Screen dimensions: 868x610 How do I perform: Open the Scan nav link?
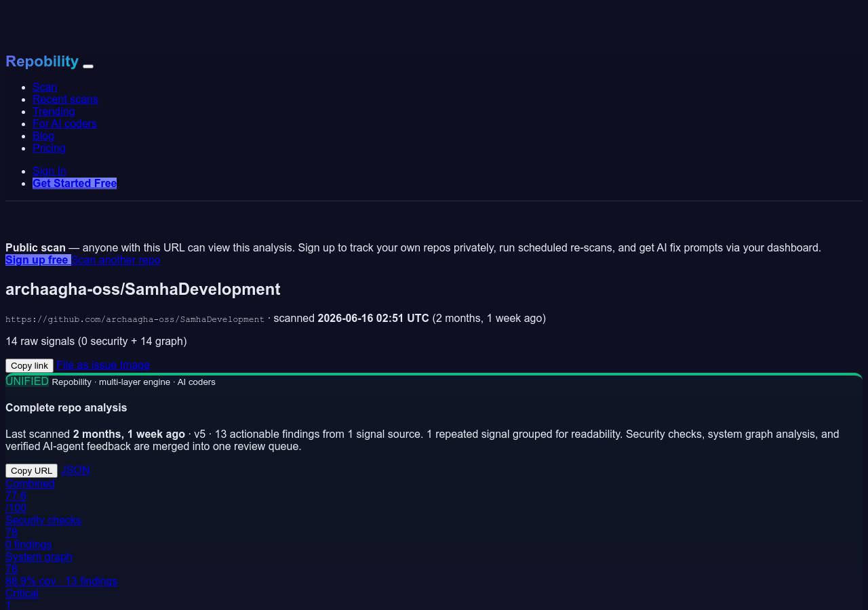(45, 87)
